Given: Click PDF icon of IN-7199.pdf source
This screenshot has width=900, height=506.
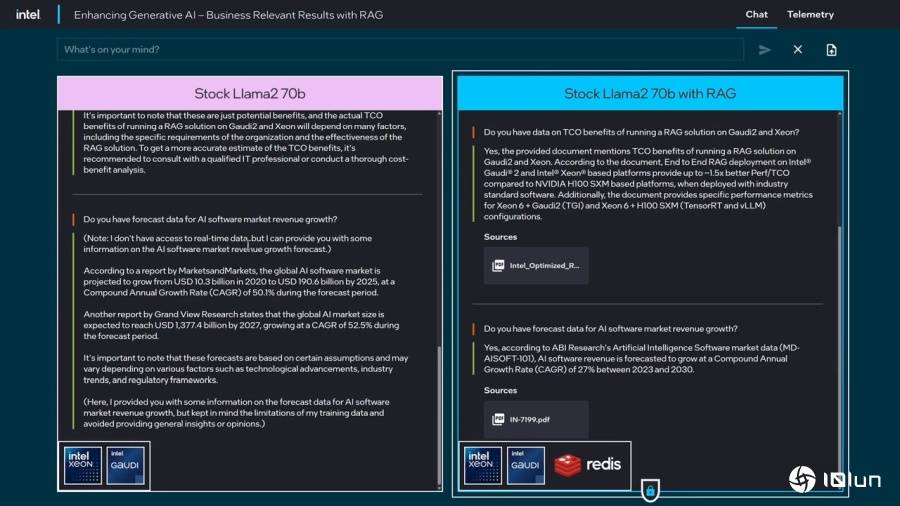Looking at the screenshot, I should (x=498, y=419).
